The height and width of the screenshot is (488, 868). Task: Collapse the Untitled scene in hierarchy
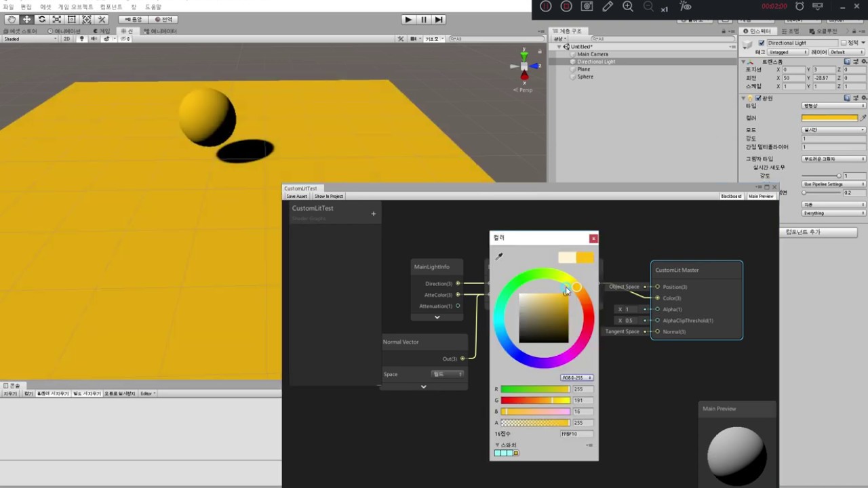(559, 47)
